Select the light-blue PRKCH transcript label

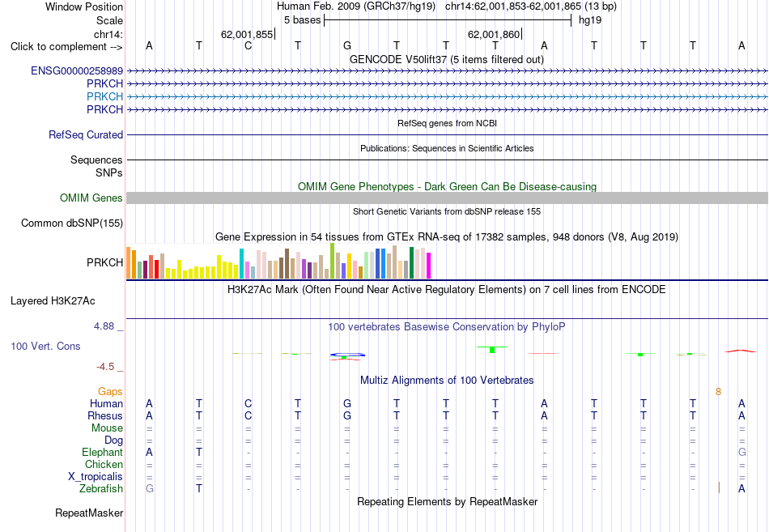tap(104, 96)
